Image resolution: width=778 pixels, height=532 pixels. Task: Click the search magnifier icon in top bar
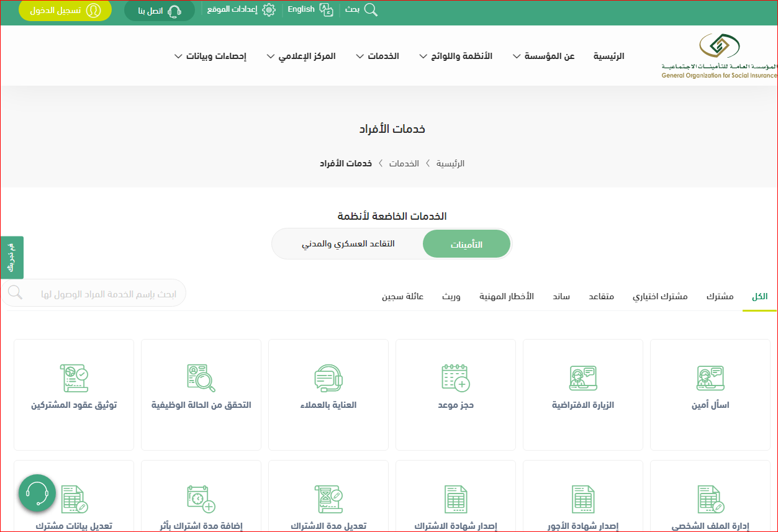[x=370, y=10]
